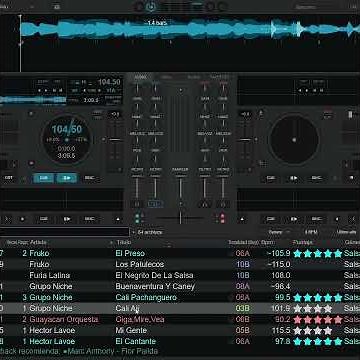Viewport: 360px width, 360px height.
Task: Click the 03B key of 'Cali Aji'
Action: [x=242, y=308]
